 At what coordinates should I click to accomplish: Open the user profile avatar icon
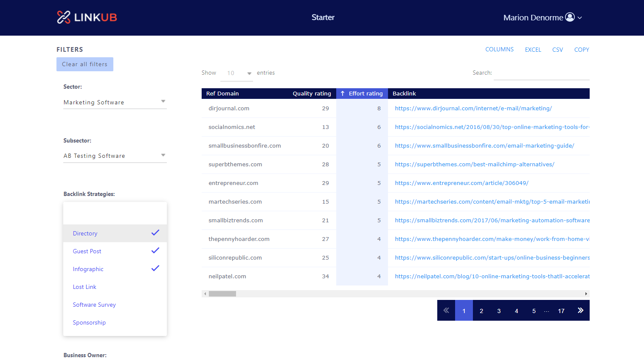click(570, 17)
